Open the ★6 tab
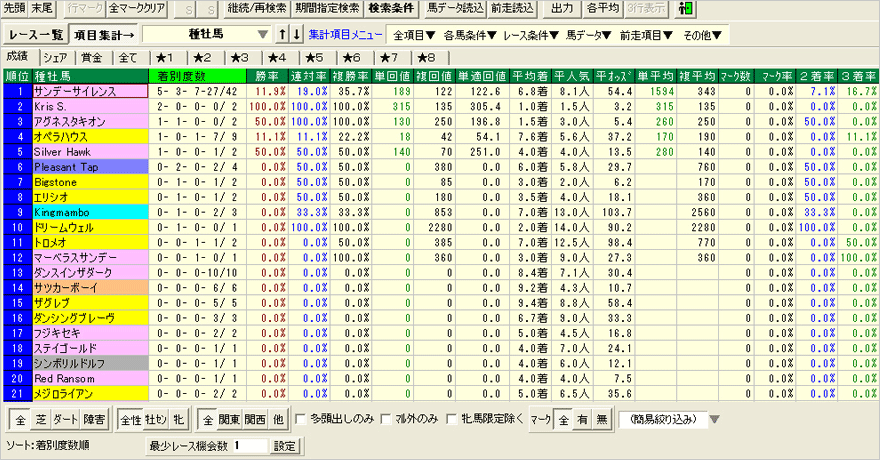 (x=351, y=58)
